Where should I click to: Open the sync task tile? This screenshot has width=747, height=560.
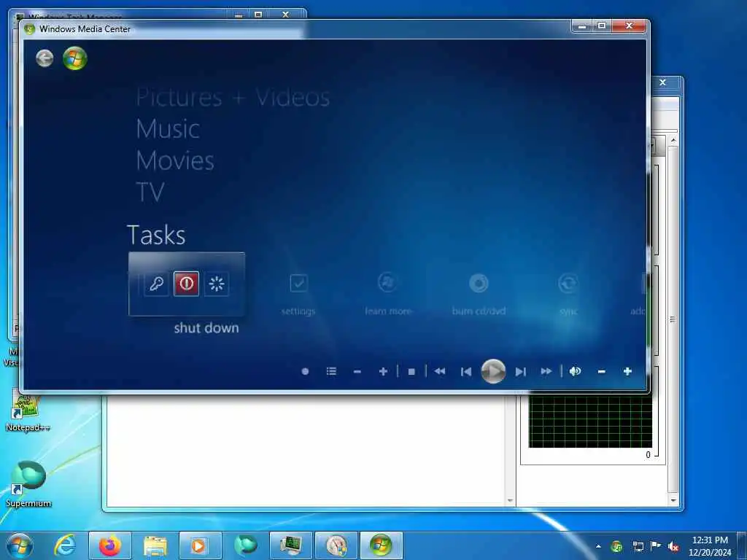click(568, 295)
